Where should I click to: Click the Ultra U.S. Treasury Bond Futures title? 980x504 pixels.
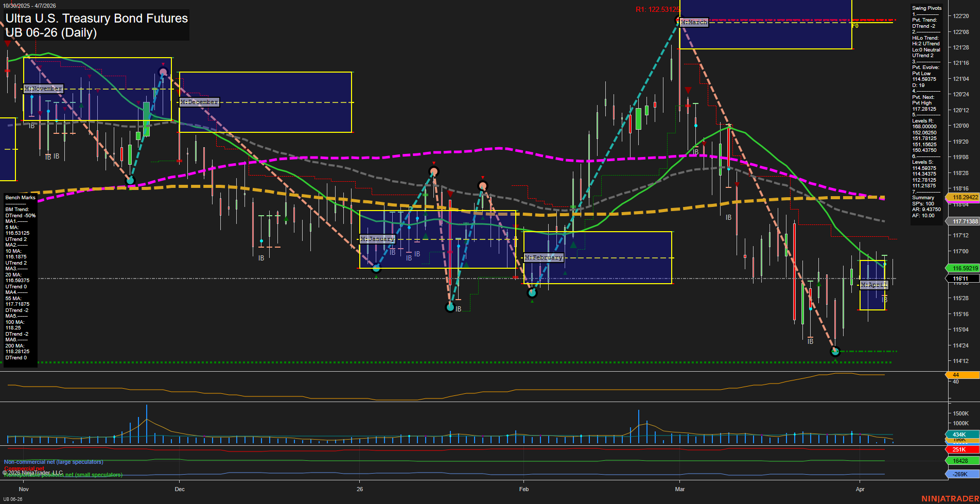click(97, 19)
